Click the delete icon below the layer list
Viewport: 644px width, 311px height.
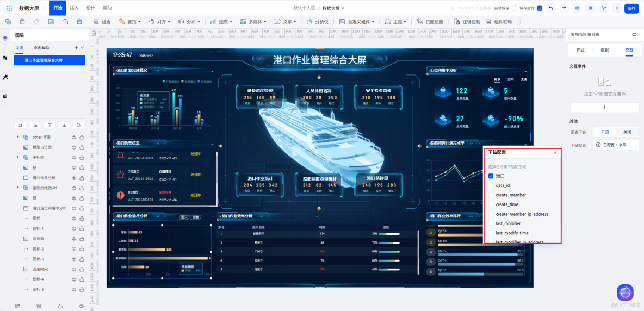[x=39, y=306]
